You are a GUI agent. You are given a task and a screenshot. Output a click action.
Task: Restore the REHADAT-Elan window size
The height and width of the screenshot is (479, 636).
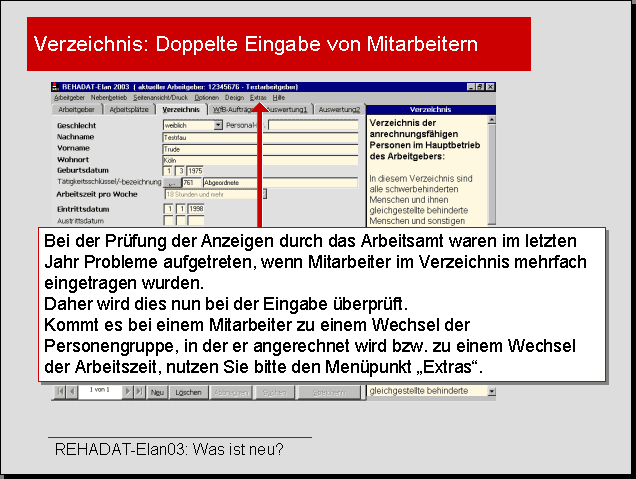(x=479, y=87)
